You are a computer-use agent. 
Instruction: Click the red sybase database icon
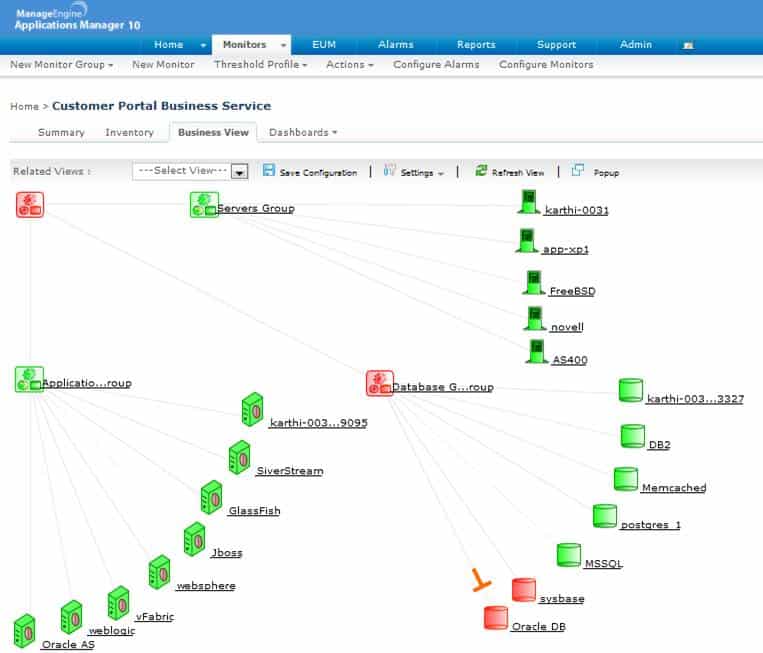pos(524,590)
